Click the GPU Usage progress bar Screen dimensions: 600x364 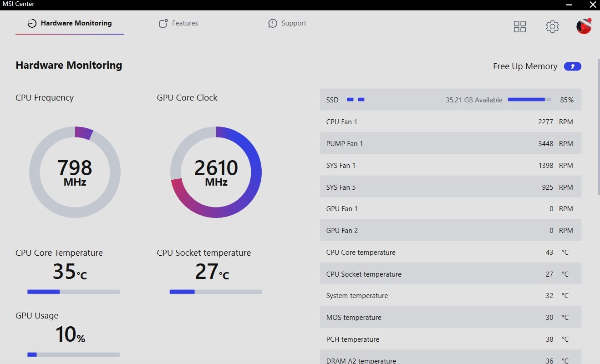[x=74, y=354]
